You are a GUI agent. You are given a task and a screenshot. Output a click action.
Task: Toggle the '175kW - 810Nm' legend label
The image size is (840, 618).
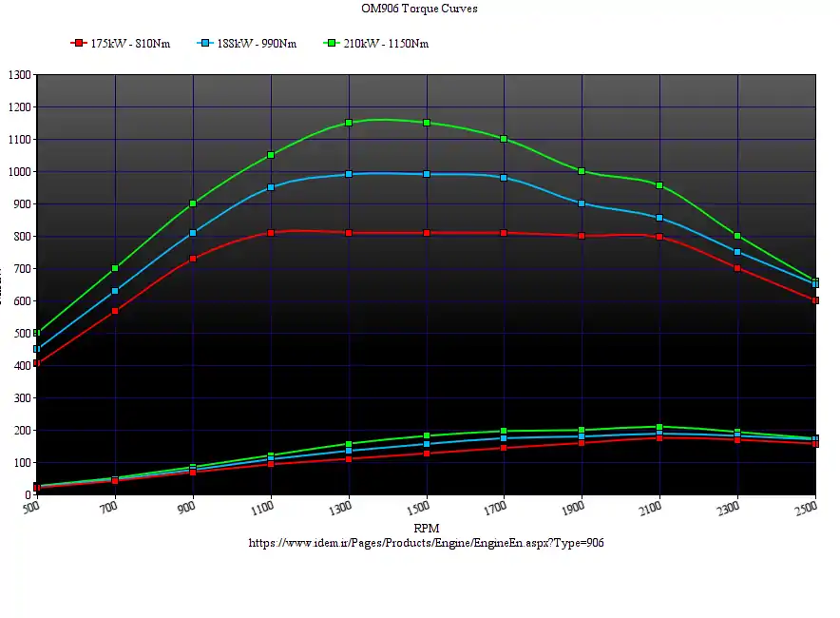point(130,44)
